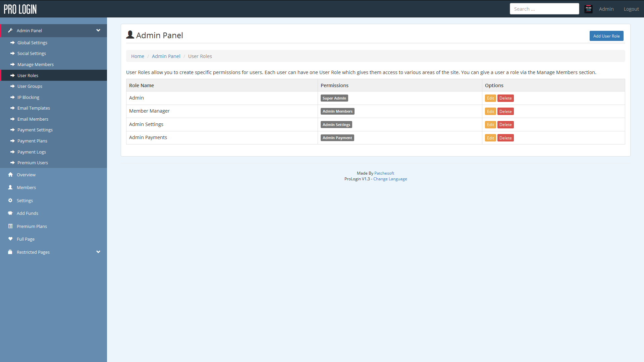Delete the Admin Payments role
This screenshot has width=644, height=362.
click(505, 138)
